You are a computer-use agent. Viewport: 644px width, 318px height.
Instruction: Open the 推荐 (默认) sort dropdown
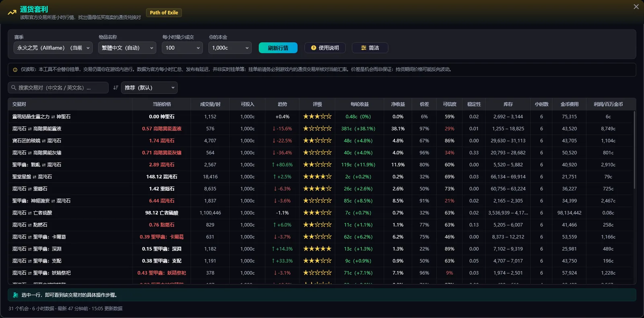coord(149,88)
